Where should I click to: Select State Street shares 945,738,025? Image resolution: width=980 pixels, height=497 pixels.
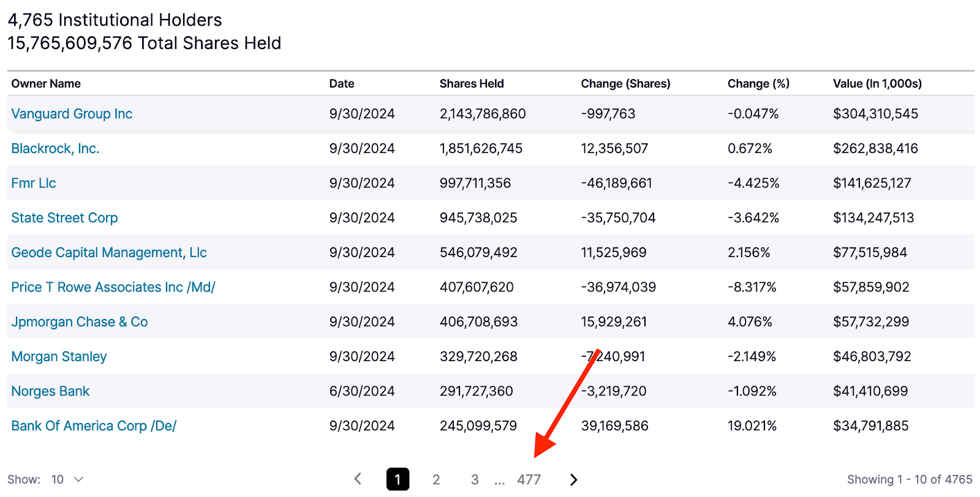pos(478,218)
